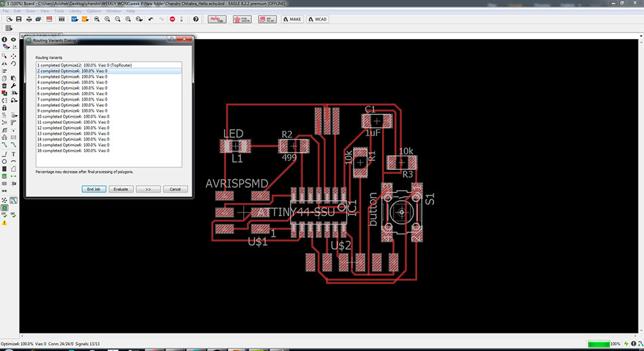This screenshot has height=351, width=644.
Task: Switch to schematic with SCH/BRD icon
Action: [x=49, y=19]
